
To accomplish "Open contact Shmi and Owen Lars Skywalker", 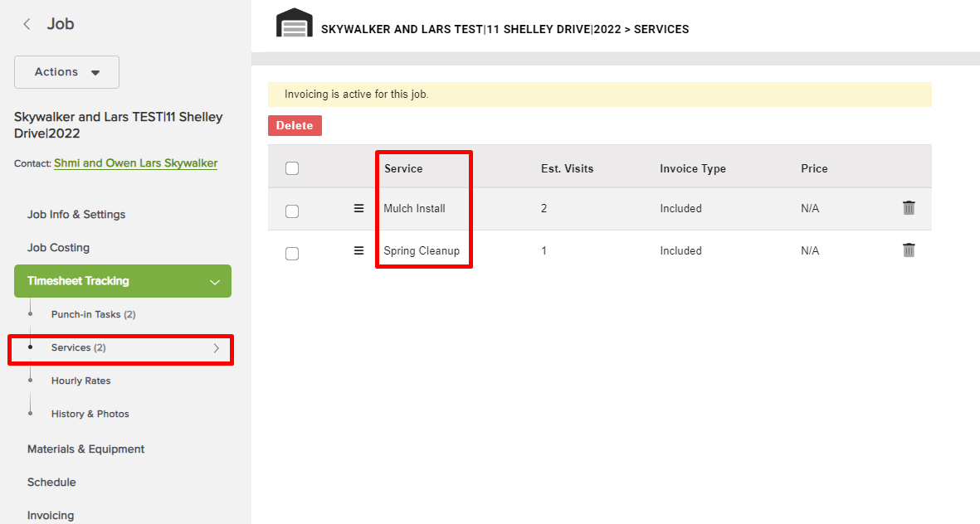I will tap(135, 163).
